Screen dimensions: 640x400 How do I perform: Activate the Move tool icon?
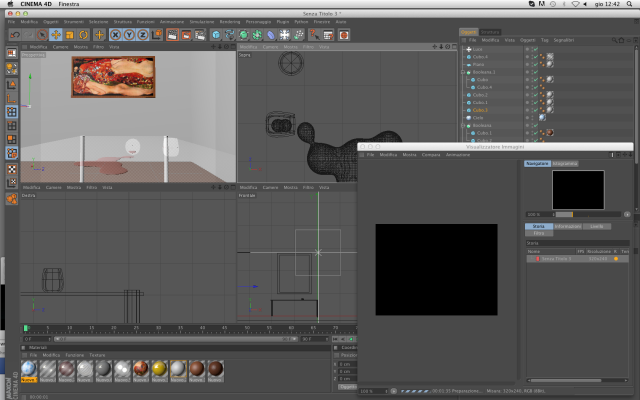tap(56, 35)
